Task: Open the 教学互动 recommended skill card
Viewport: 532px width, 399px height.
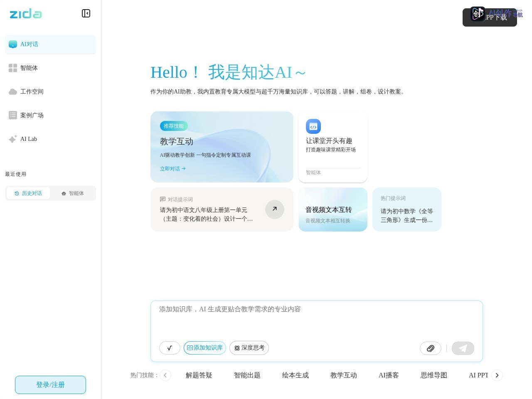Action: click(222, 147)
